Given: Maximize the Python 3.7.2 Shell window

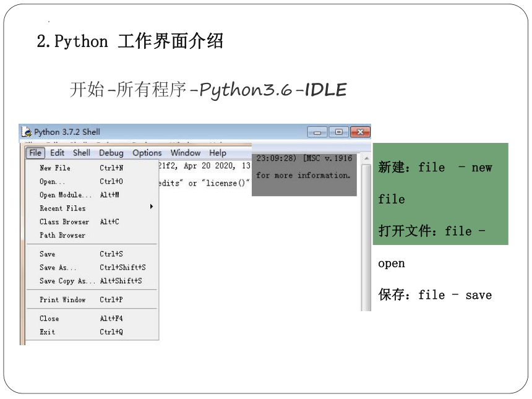Looking at the screenshot, I should click(x=338, y=132).
